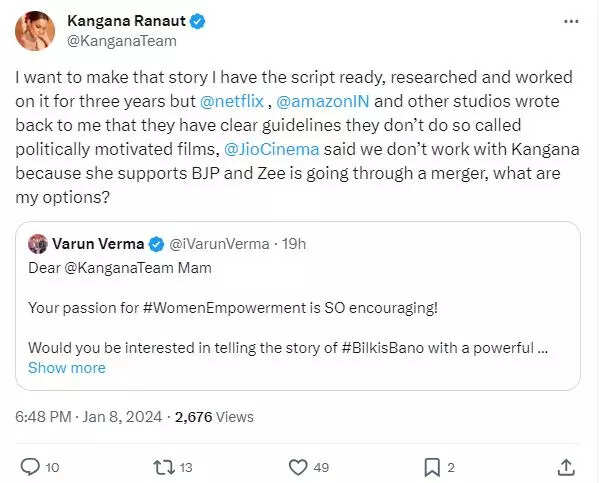Screen dimensions: 600x483
Task: Click the Varun Verma author name
Action: [x=99, y=243]
